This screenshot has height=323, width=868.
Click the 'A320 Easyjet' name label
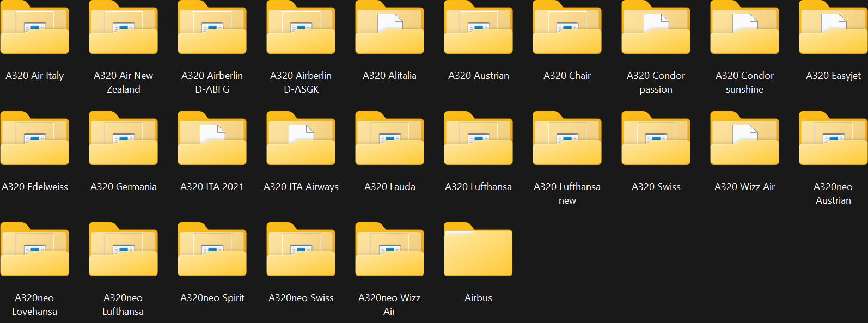(834, 76)
